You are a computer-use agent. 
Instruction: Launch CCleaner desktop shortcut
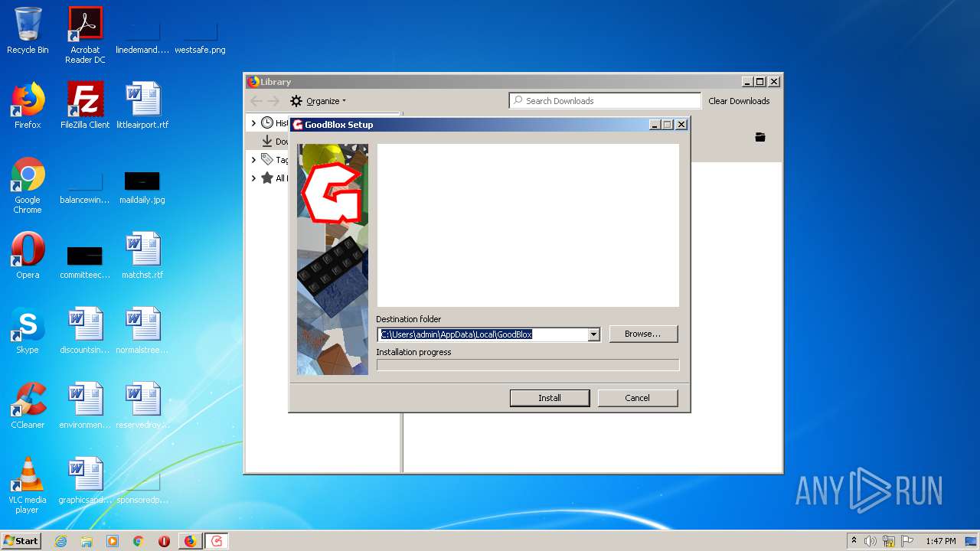28,406
